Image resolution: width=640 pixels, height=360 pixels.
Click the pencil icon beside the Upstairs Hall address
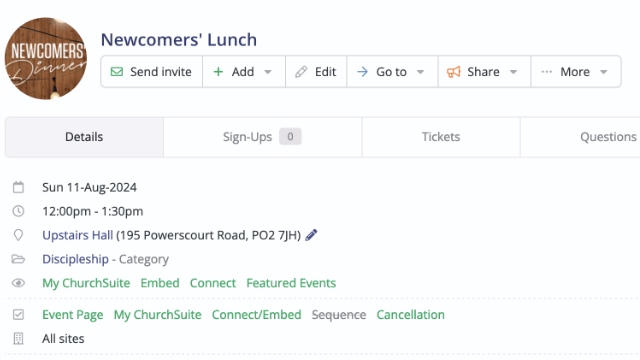(311, 235)
